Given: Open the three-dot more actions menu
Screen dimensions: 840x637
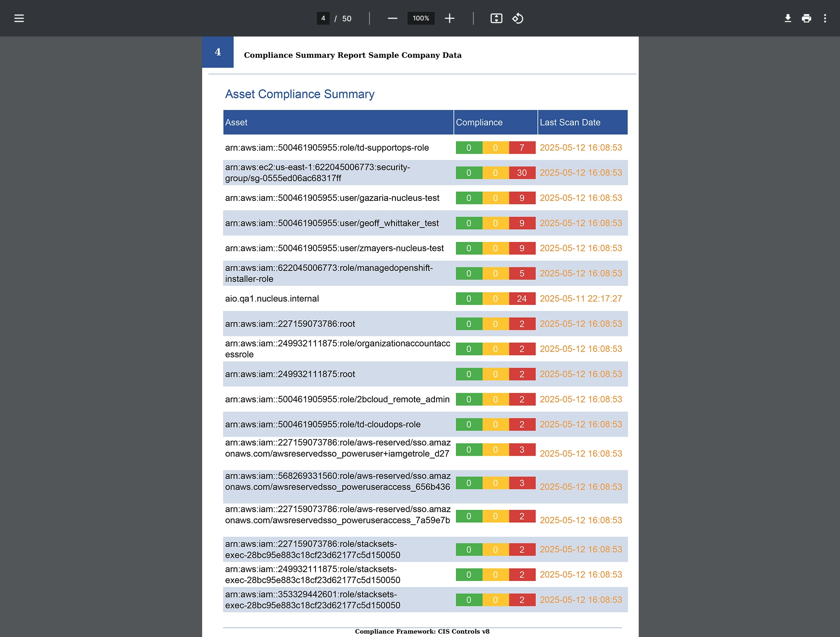Looking at the screenshot, I should click(x=825, y=18).
